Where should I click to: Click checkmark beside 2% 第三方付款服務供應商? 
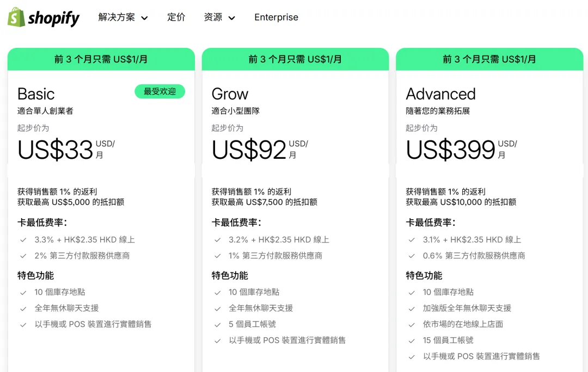coord(23,256)
